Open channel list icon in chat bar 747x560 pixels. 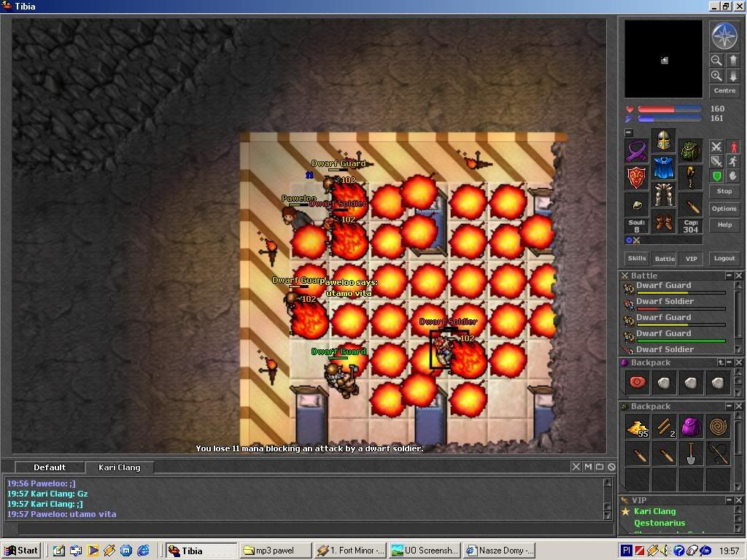pos(600,467)
